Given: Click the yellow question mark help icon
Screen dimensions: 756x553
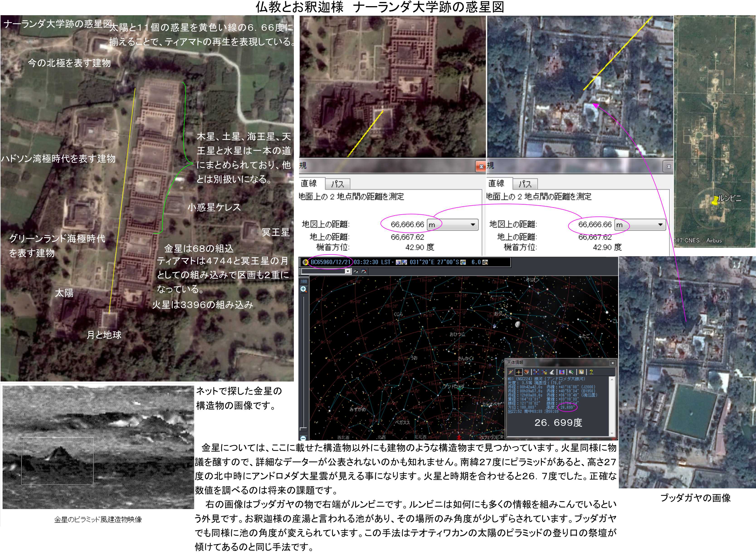Looking at the screenshot, I should pos(591,372).
